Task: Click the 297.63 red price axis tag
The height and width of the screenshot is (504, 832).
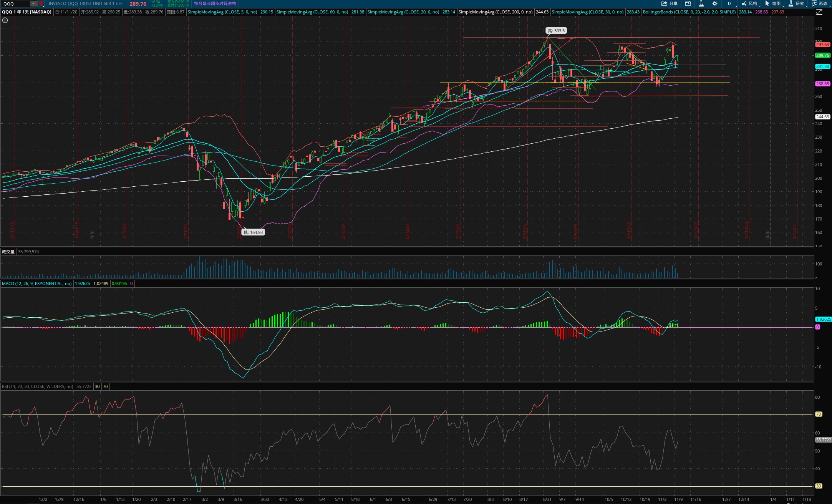Action: (x=822, y=45)
